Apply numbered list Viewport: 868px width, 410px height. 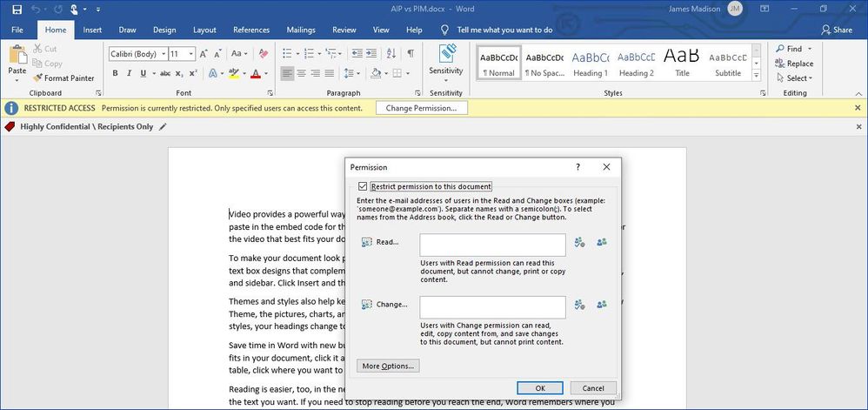coord(309,54)
